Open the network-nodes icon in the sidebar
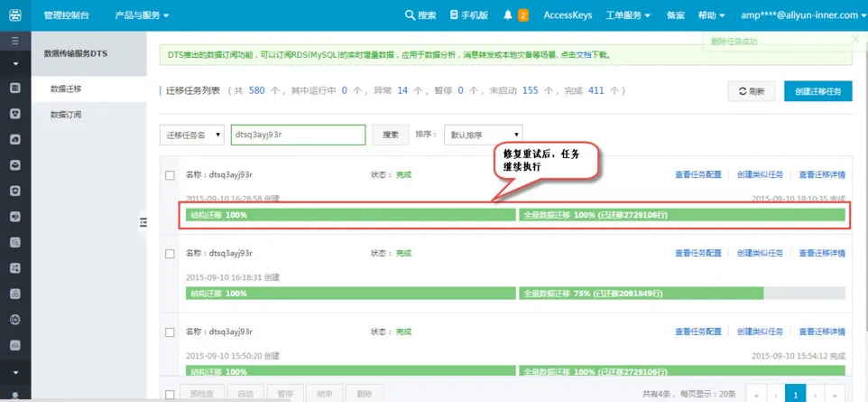This screenshot has height=402, width=868. tap(15, 267)
